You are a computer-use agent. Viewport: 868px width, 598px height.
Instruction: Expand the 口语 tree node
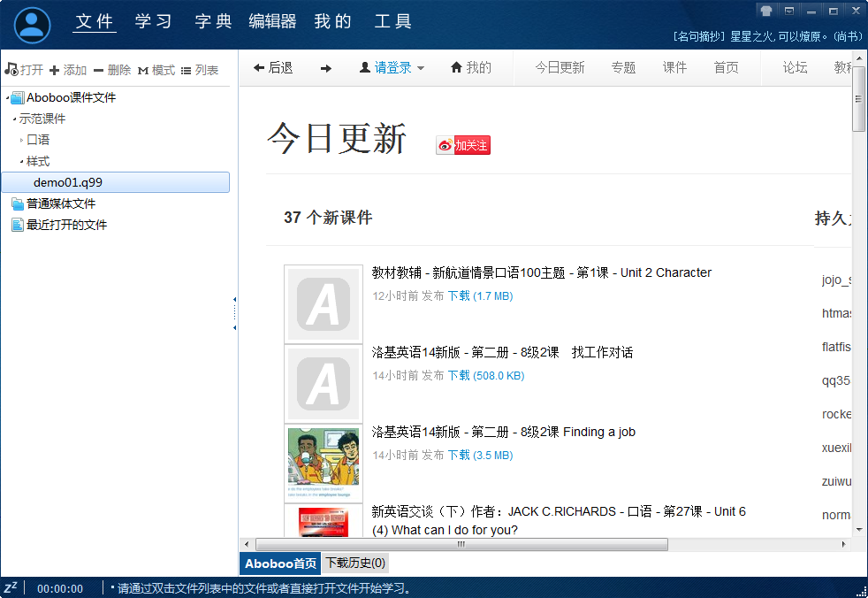[20, 140]
